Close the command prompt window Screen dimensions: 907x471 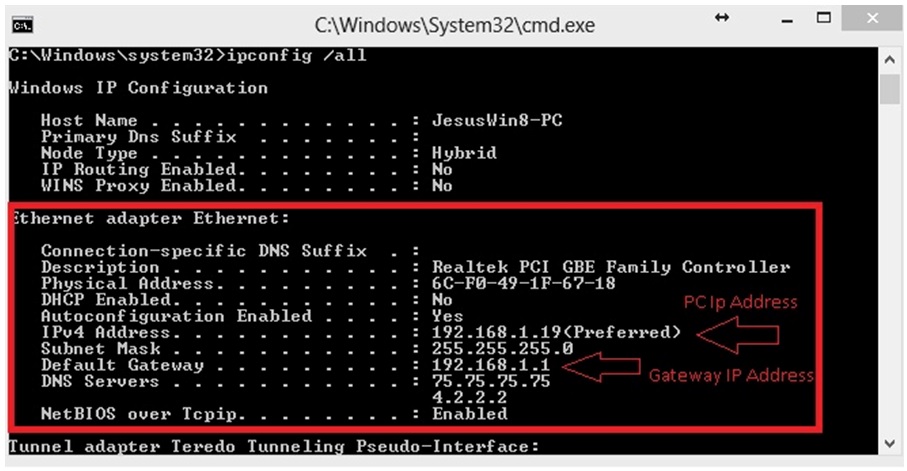coord(872,19)
